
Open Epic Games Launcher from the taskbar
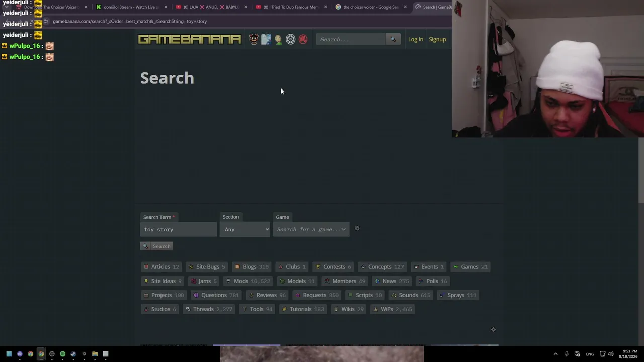tap(84, 354)
